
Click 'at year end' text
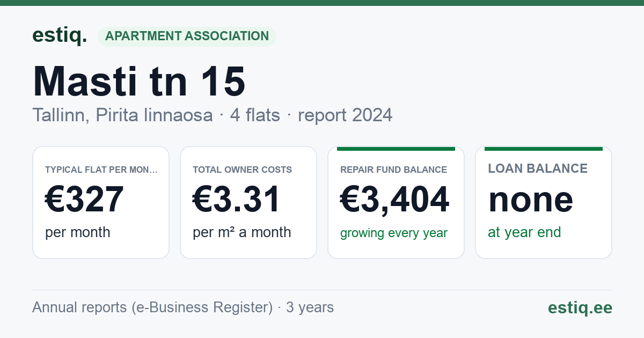pyautogui.click(x=524, y=232)
